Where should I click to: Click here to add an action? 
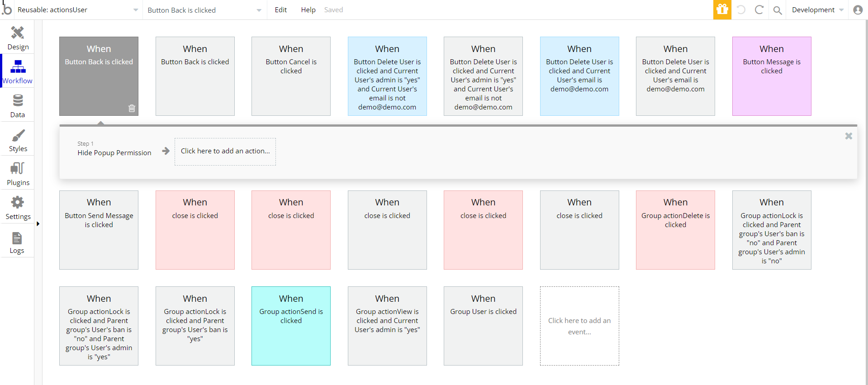tap(225, 151)
